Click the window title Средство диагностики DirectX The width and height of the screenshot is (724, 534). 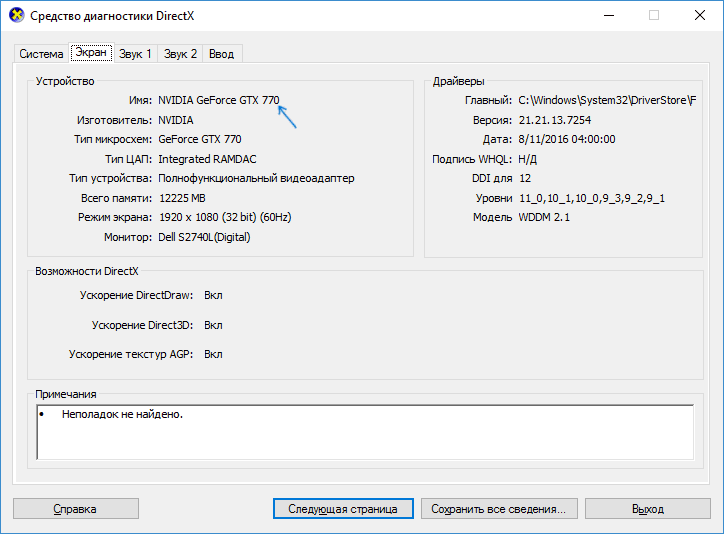[112, 16]
